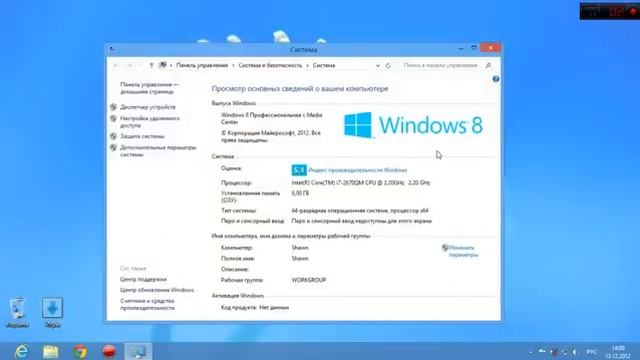Screen dimensions: 640x360
Task: Click the System window title bar icon
Action: pyautogui.click(x=112, y=49)
